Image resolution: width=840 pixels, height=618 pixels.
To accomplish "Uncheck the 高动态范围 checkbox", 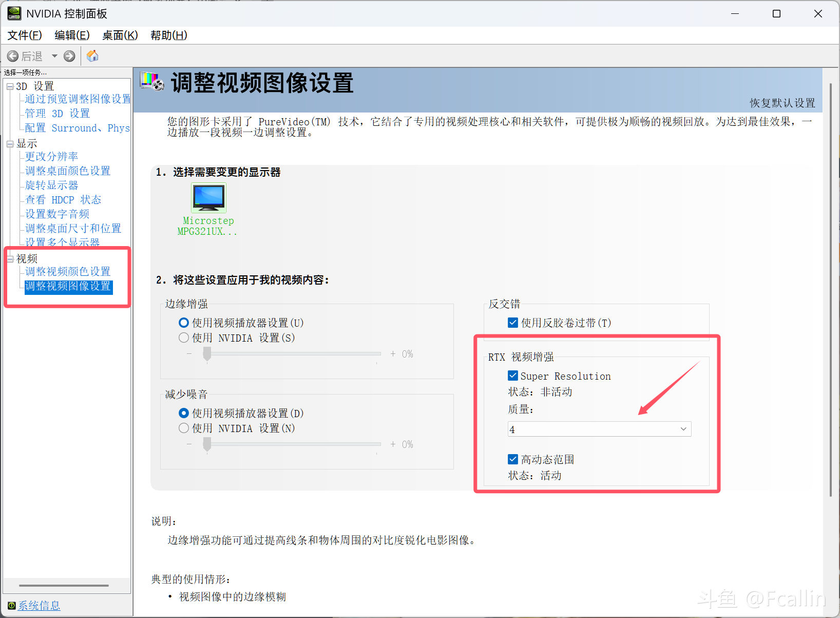I will point(513,459).
